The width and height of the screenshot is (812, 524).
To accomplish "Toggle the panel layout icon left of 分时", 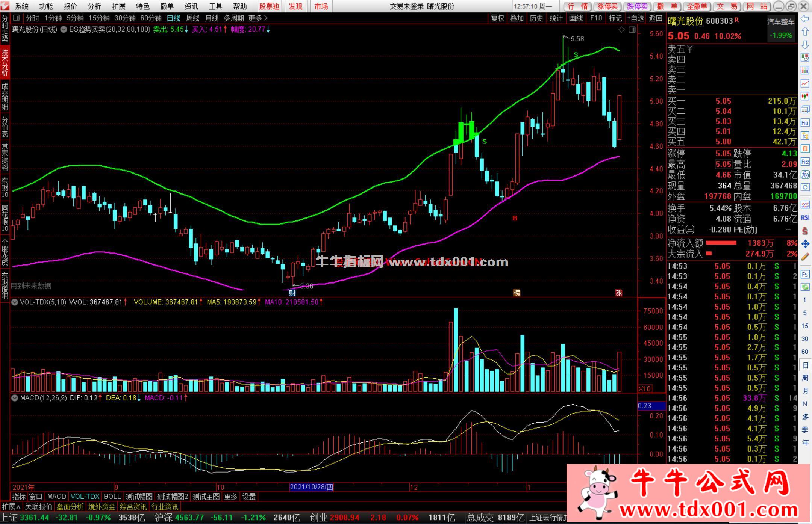I will (x=16, y=18).
